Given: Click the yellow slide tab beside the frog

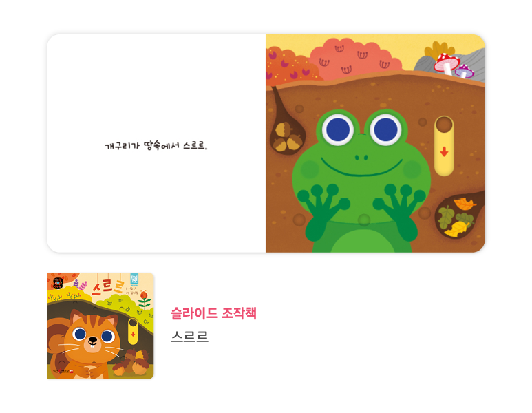Looking at the screenshot, I should tap(444, 146).
